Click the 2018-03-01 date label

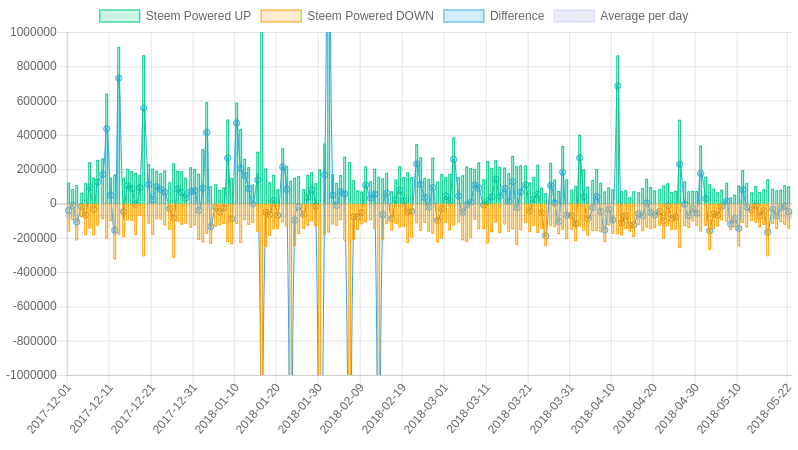pyautogui.click(x=426, y=409)
